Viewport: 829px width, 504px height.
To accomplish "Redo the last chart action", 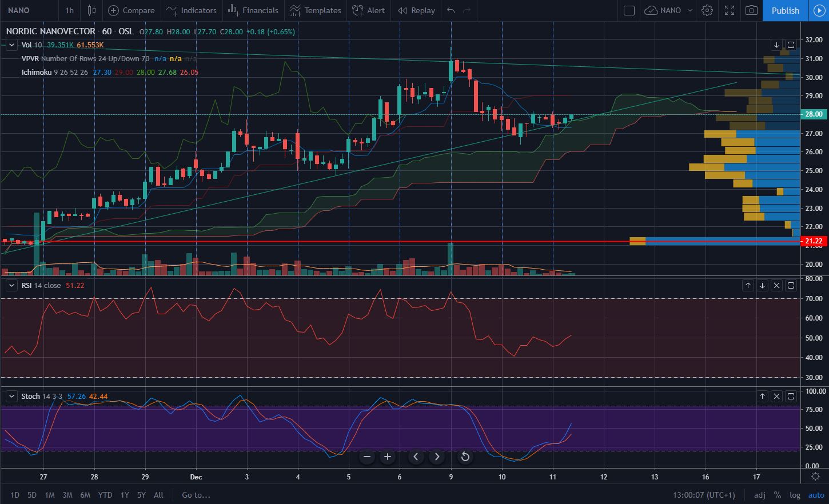I will tap(467, 10).
